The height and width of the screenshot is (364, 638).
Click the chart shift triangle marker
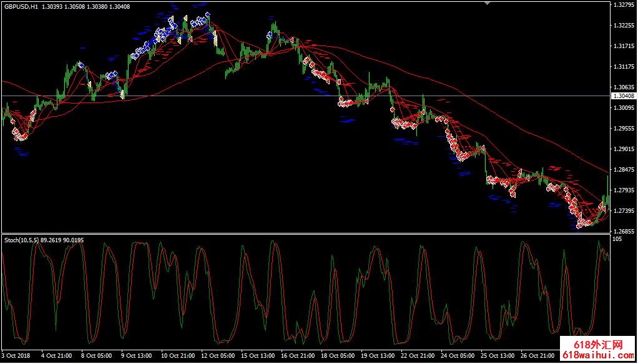488,3
